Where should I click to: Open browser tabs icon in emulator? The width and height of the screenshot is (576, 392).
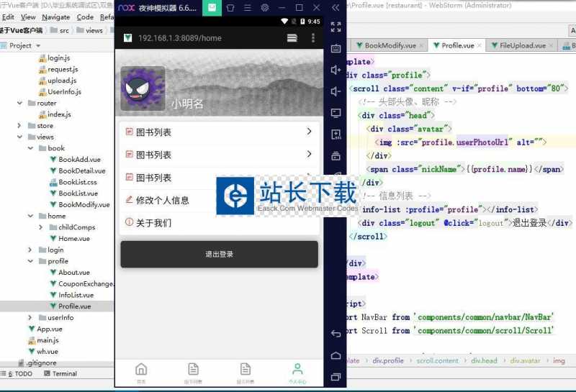[x=292, y=38]
